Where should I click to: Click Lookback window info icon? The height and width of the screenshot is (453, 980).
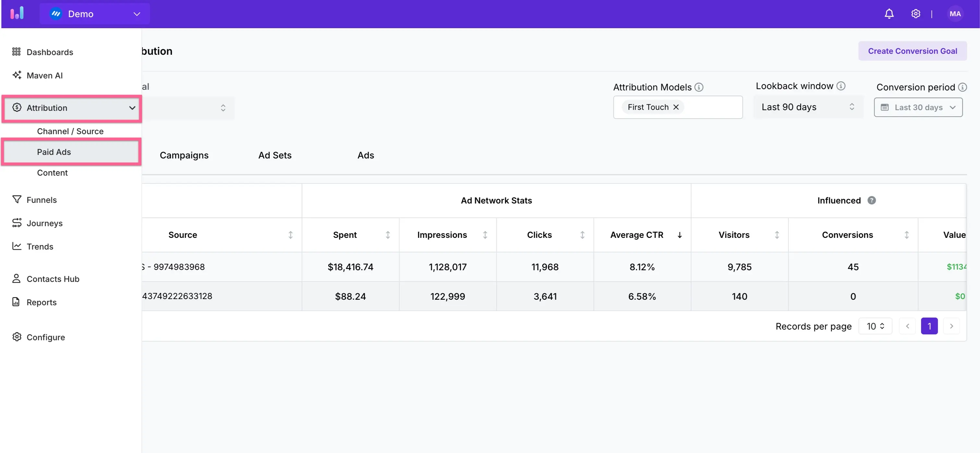click(x=841, y=86)
